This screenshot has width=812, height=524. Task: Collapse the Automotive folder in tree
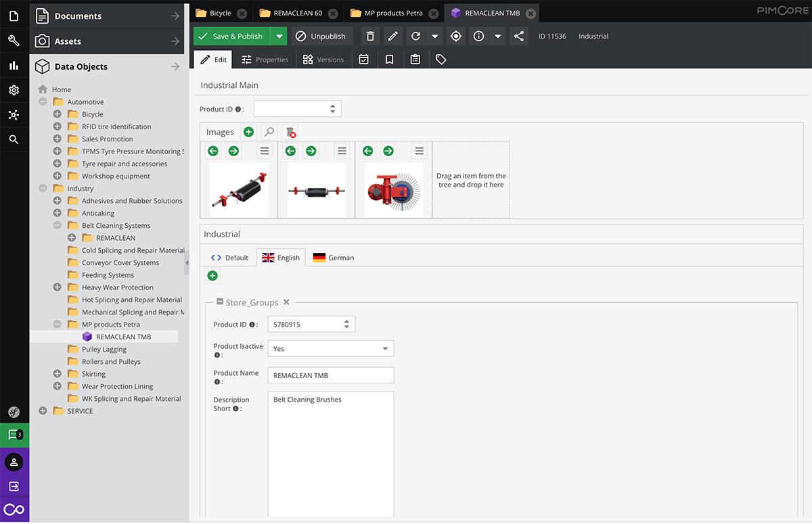[x=43, y=102]
